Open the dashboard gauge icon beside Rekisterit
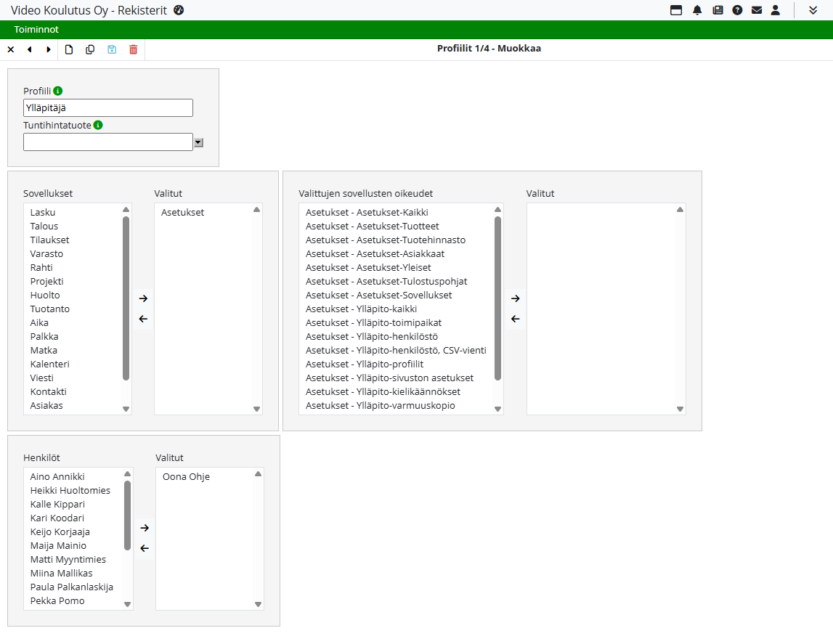 179,10
